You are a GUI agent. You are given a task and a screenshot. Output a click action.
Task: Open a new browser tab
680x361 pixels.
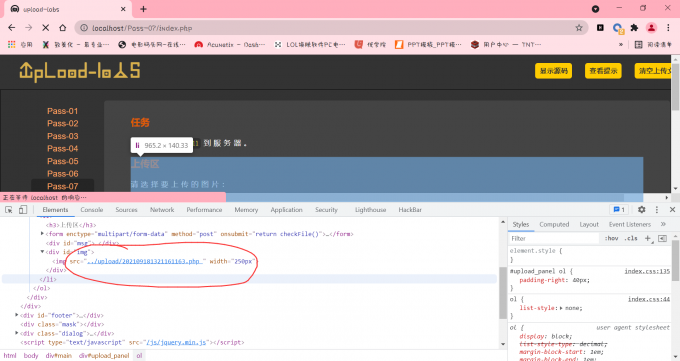point(144,9)
